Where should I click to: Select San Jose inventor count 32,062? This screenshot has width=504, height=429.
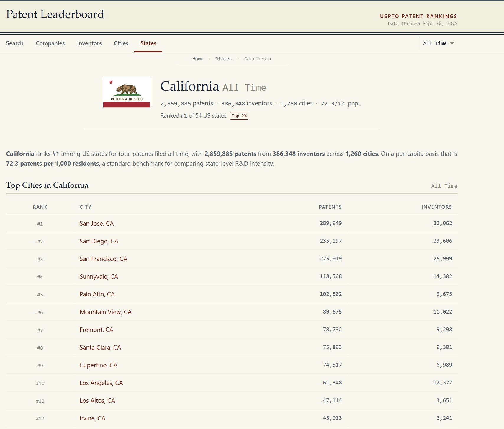(443, 223)
